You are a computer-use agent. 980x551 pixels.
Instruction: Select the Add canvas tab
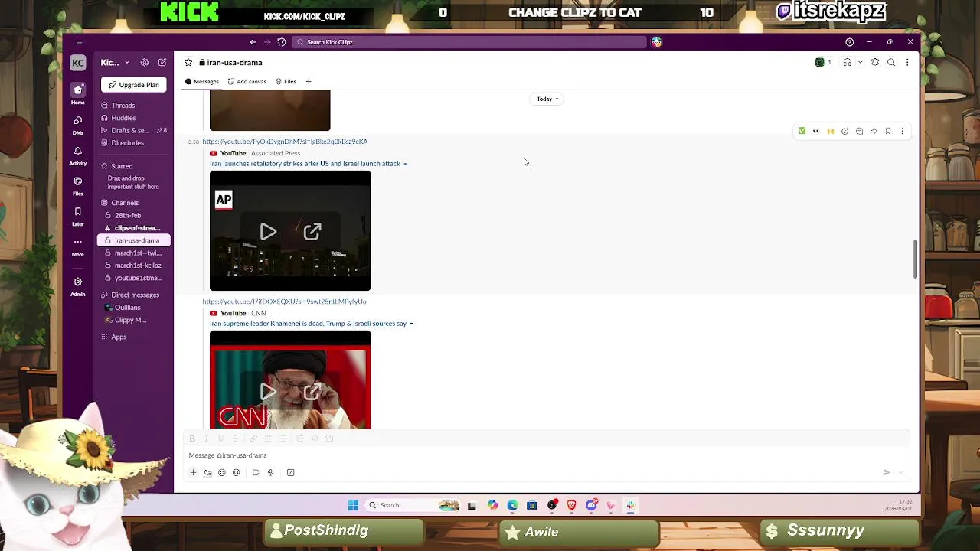pos(247,82)
